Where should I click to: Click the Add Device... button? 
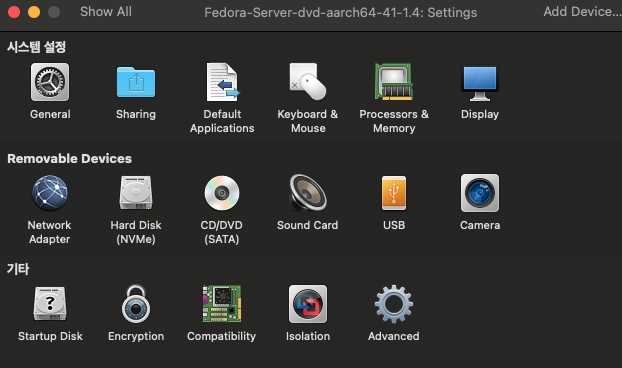click(582, 12)
